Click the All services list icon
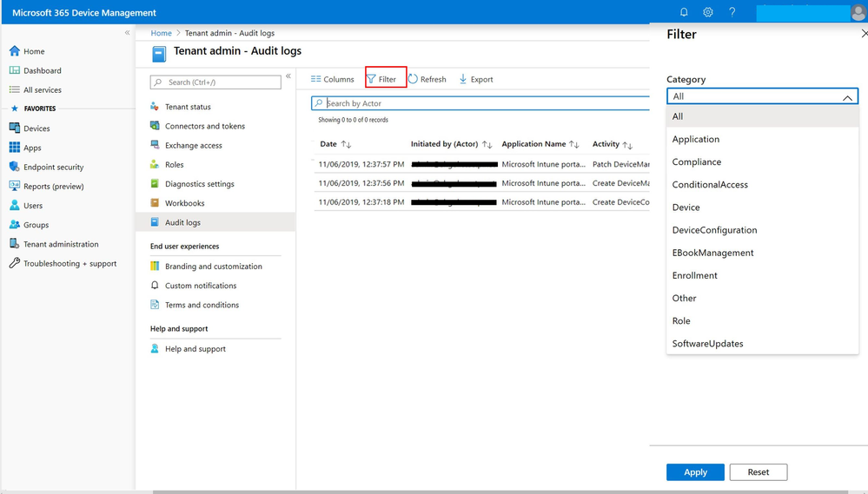868x494 pixels. (15, 89)
